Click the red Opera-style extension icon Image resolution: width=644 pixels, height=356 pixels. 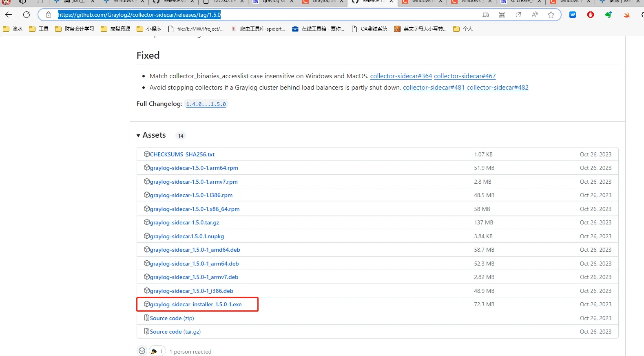click(x=591, y=15)
